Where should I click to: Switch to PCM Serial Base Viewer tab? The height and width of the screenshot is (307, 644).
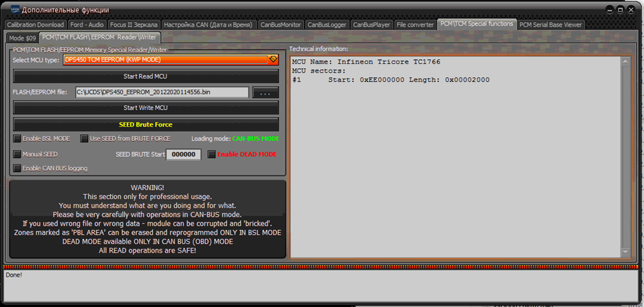pyautogui.click(x=550, y=25)
